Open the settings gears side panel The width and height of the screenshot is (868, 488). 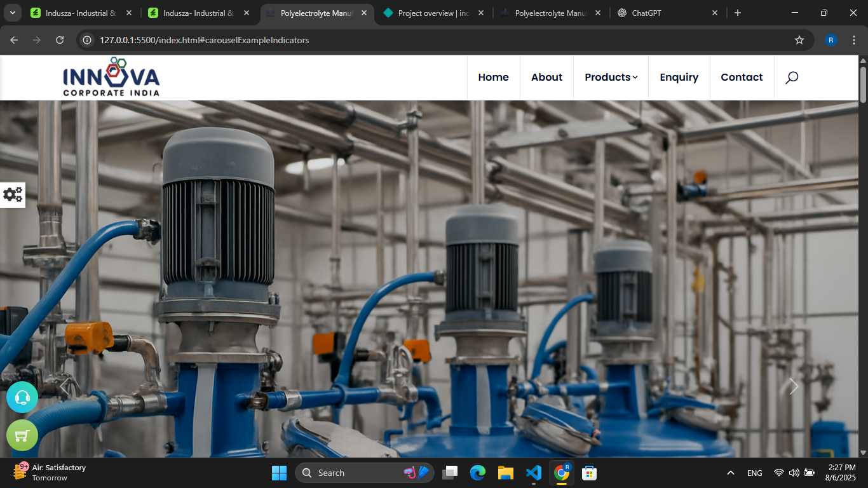pyautogui.click(x=13, y=194)
